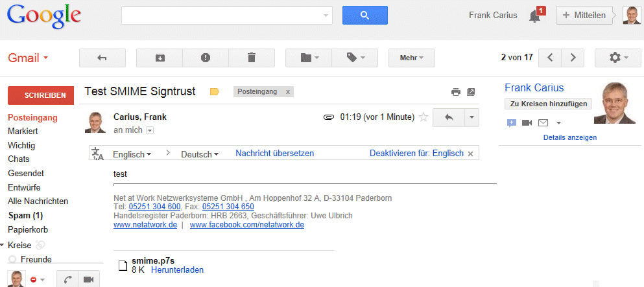This screenshot has width=644, height=287.
Task: Click phone number 05251 304 600
Action: click(x=154, y=207)
